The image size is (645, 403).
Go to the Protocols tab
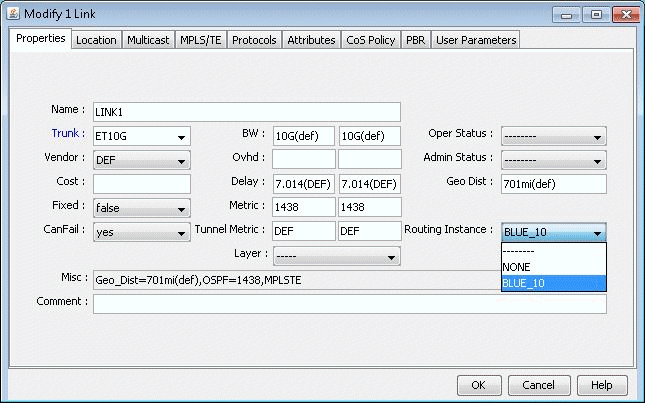click(254, 40)
